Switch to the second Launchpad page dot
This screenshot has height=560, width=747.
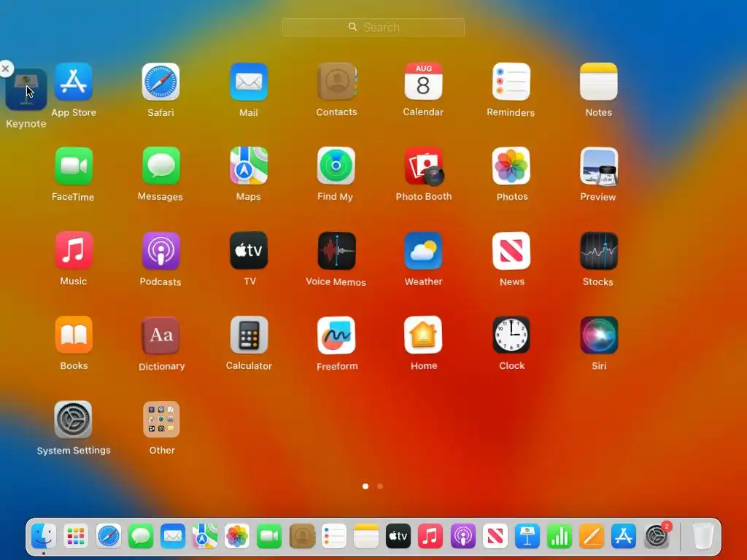tap(379, 486)
